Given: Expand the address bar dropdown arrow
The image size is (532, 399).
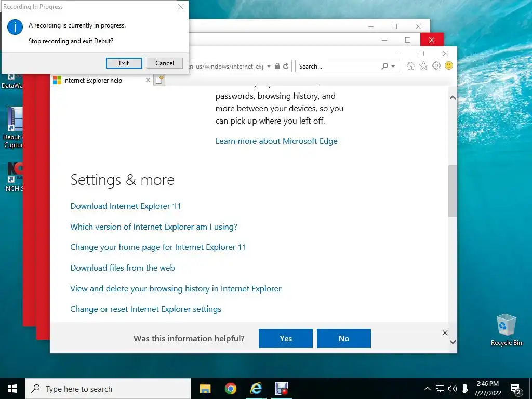Looking at the screenshot, I should pyautogui.click(x=269, y=66).
